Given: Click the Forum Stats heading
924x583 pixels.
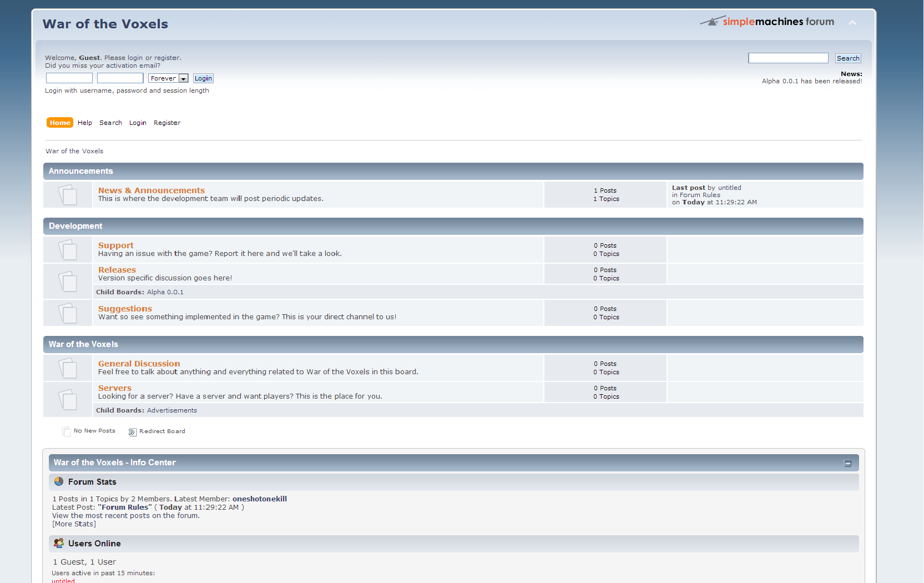Looking at the screenshot, I should pyautogui.click(x=92, y=482).
